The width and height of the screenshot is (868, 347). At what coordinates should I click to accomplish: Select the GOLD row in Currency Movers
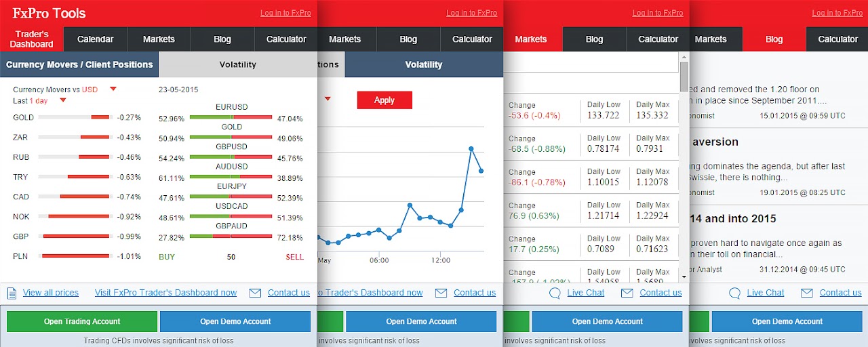coord(77,117)
